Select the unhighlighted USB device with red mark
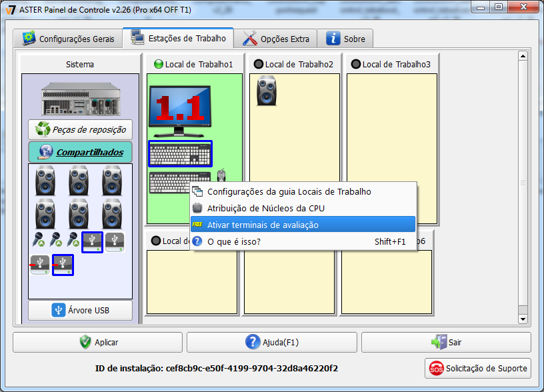The image size is (544, 392). (x=39, y=265)
